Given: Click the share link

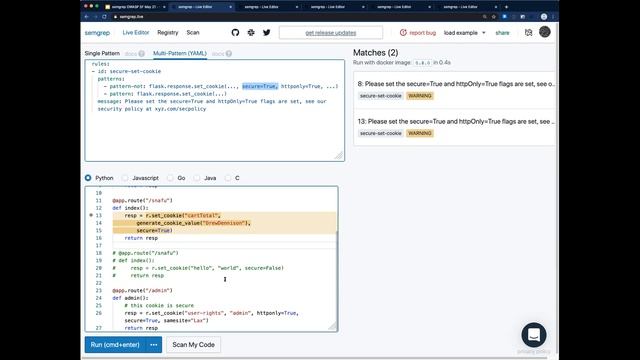Looking at the screenshot, I should (x=502, y=33).
